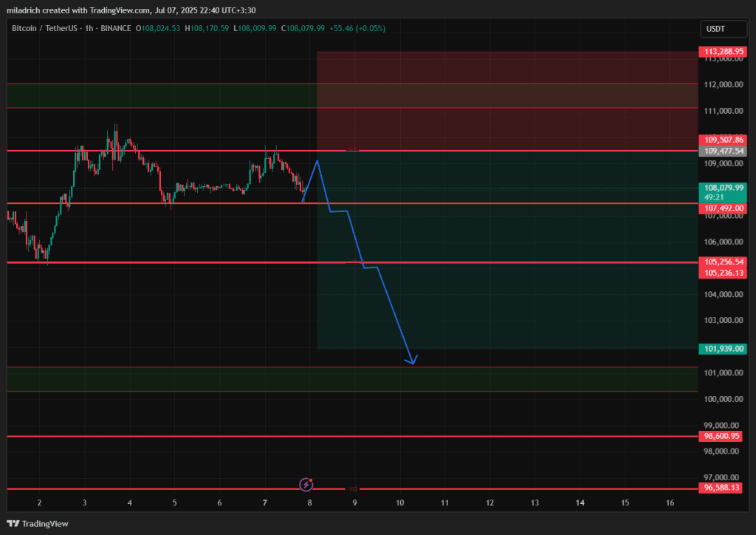The image size is (756, 535).
Task: Click the green 101,939.00 target price label
Action: [x=723, y=349]
